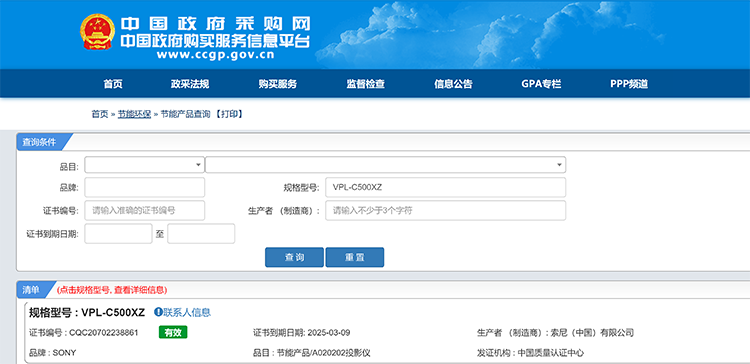This screenshot has width=750, height=364.
Task: Follow the 首页 breadcrumb link
Action: (x=100, y=114)
